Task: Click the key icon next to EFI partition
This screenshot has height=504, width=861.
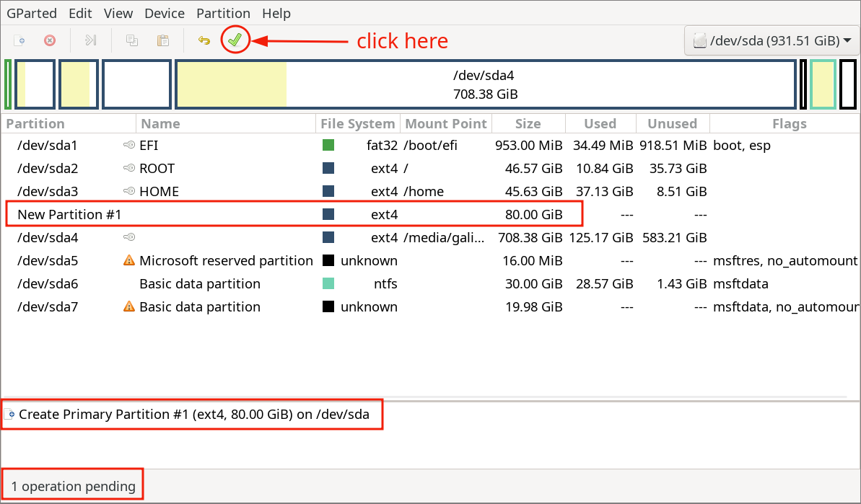Action: coord(128,145)
